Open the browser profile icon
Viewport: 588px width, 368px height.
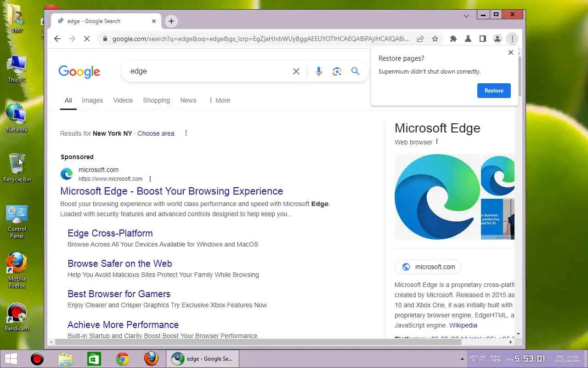click(498, 39)
